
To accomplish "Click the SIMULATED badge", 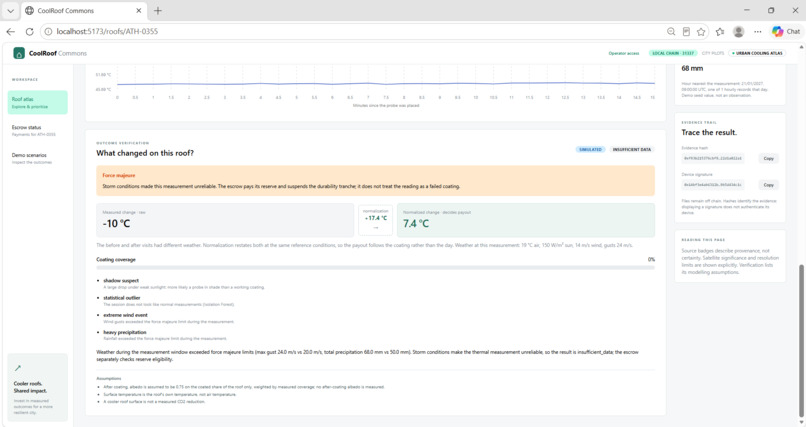I will pyautogui.click(x=590, y=150).
